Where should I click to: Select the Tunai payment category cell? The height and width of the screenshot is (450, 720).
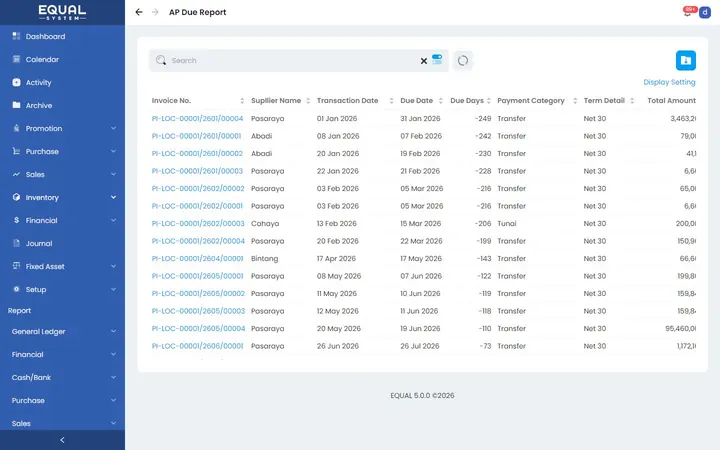click(x=507, y=224)
